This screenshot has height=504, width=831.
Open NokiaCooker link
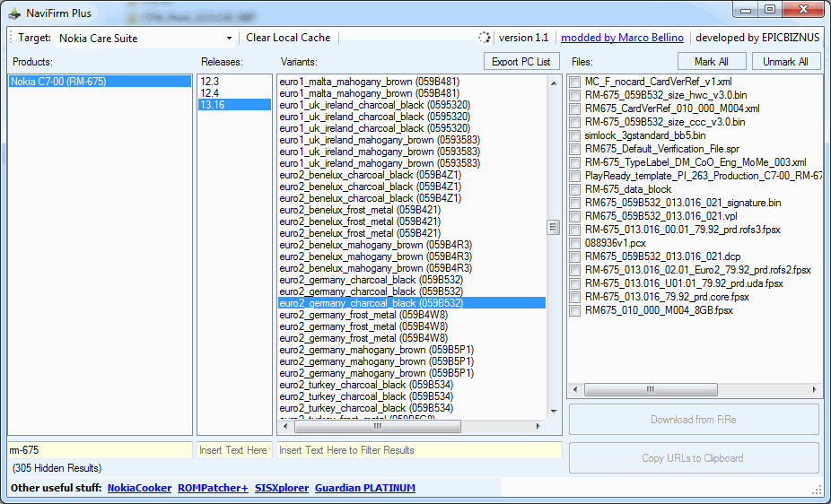point(139,488)
